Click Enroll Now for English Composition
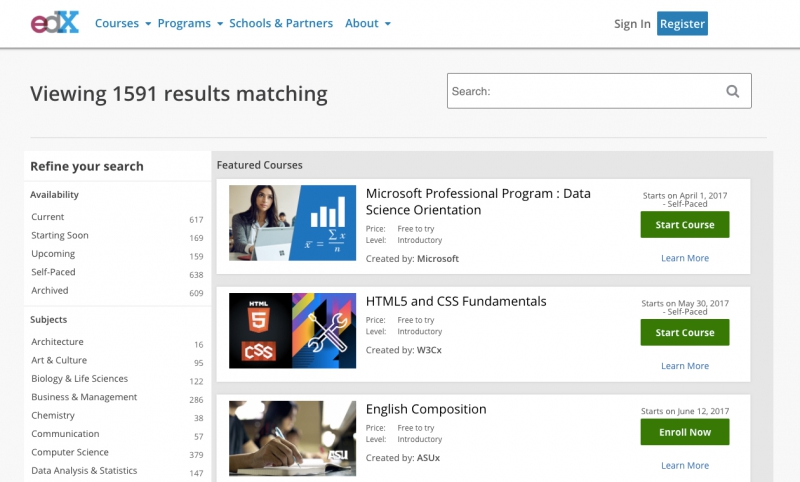 [x=685, y=432]
